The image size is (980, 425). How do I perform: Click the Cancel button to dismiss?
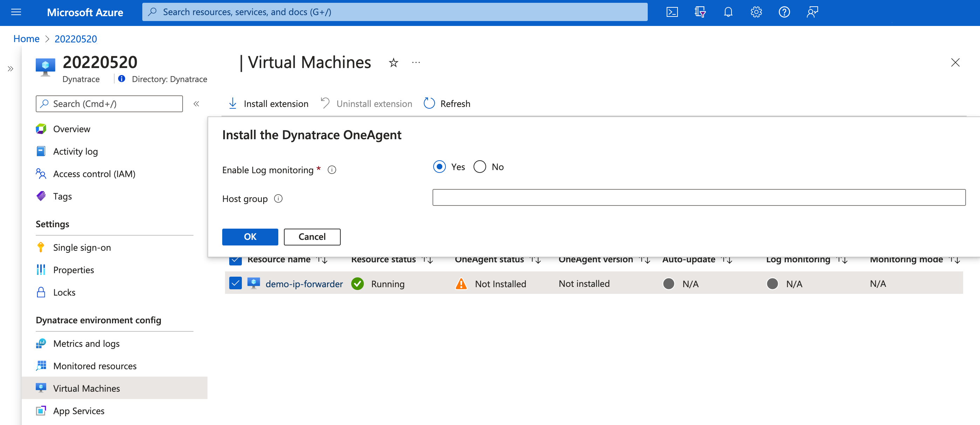click(x=312, y=236)
